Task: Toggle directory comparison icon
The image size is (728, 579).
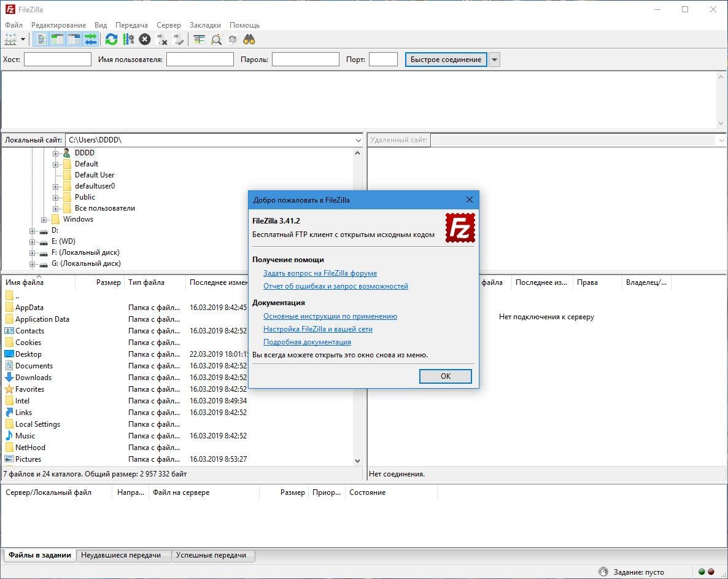Action: [x=216, y=39]
